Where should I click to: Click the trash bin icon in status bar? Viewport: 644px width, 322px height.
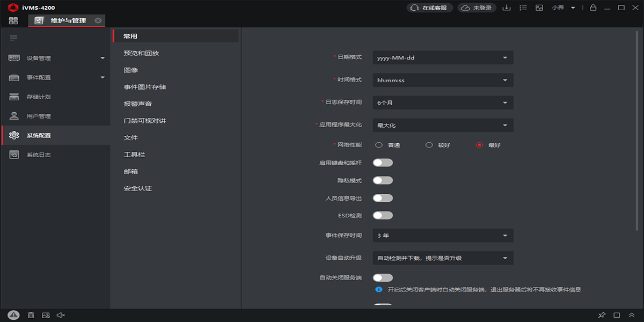point(31,315)
